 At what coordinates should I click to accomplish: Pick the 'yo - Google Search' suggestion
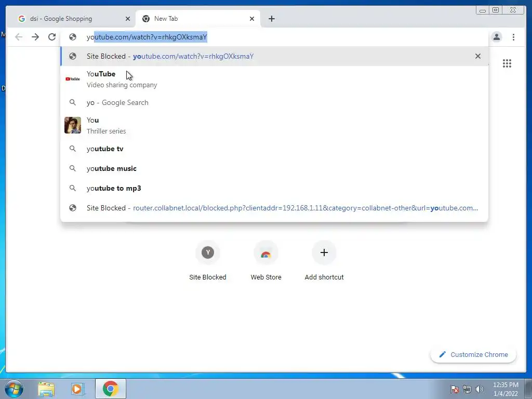pyautogui.click(x=274, y=102)
